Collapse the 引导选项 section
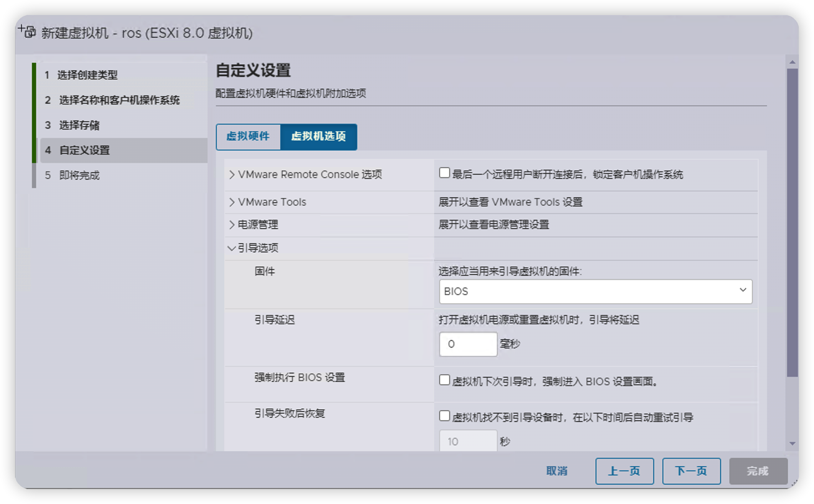Screen dimensions: 814x504 point(231,248)
